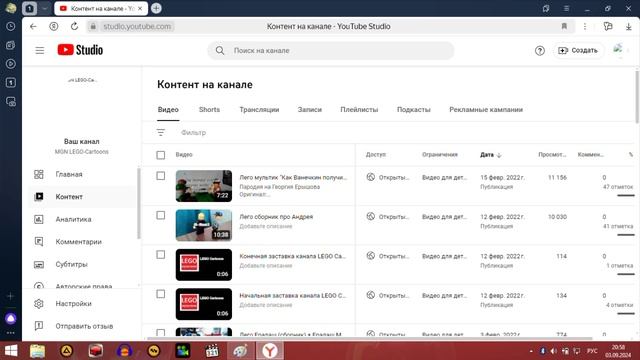The height and width of the screenshot is (360, 640).
Task: Open the channel account avatar
Action: tap(619, 50)
